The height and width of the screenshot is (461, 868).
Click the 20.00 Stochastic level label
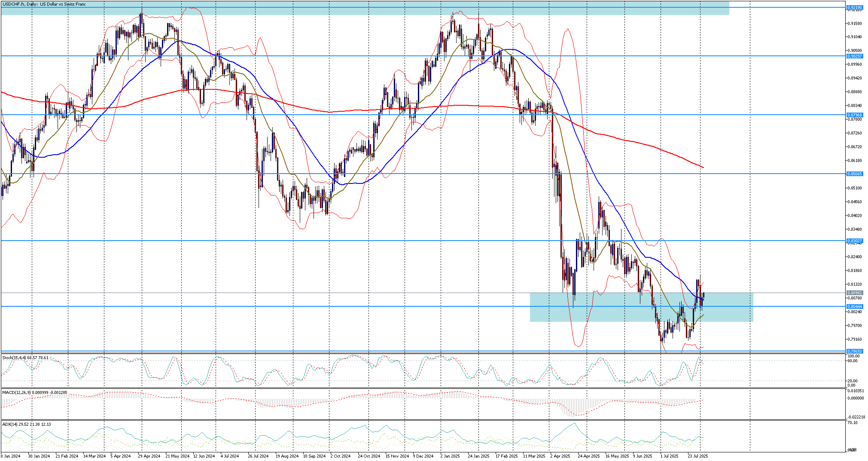(x=853, y=381)
